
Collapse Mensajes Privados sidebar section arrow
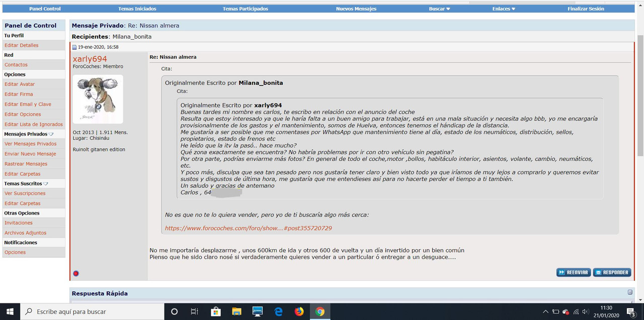51,134
